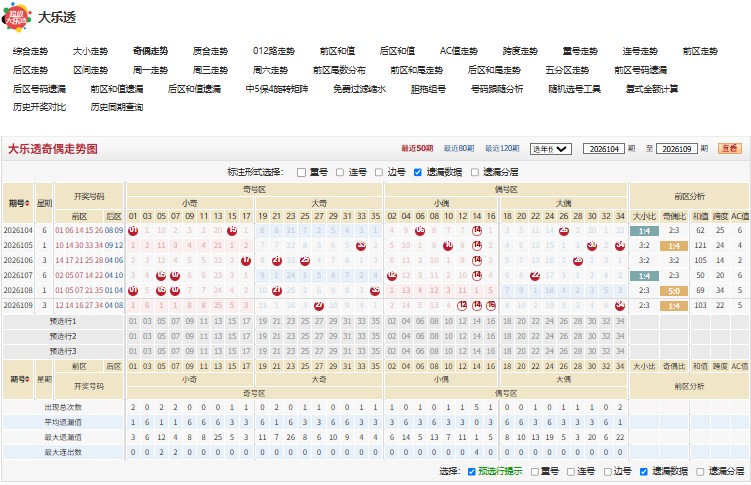Click red ball 33 in row 2026105
751x485 pixels.
(361, 246)
